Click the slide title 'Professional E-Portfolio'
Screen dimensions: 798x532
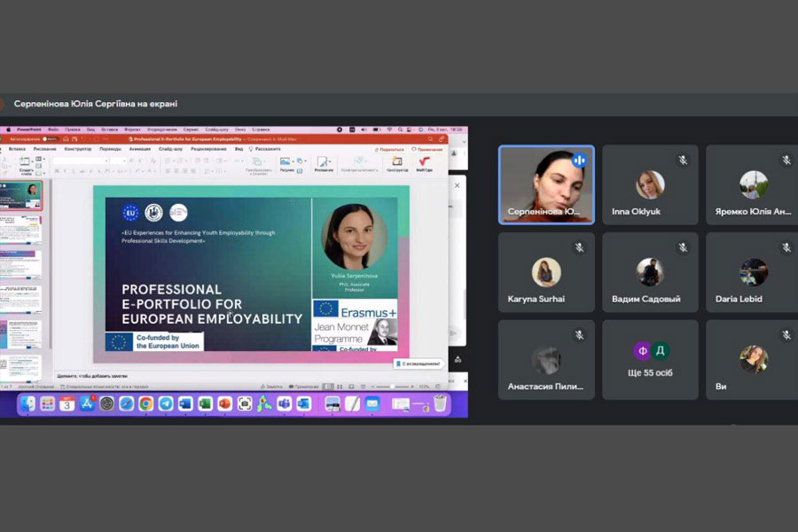(x=212, y=304)
